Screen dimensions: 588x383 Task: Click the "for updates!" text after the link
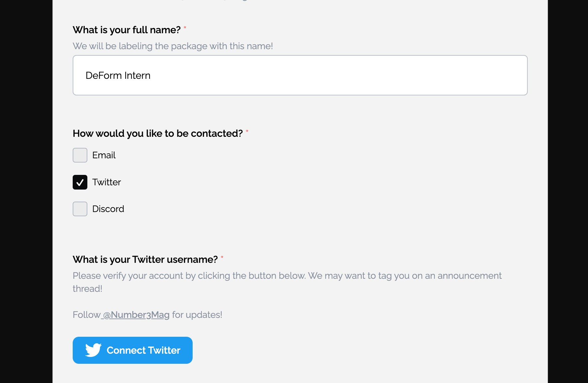coord(197,315)
